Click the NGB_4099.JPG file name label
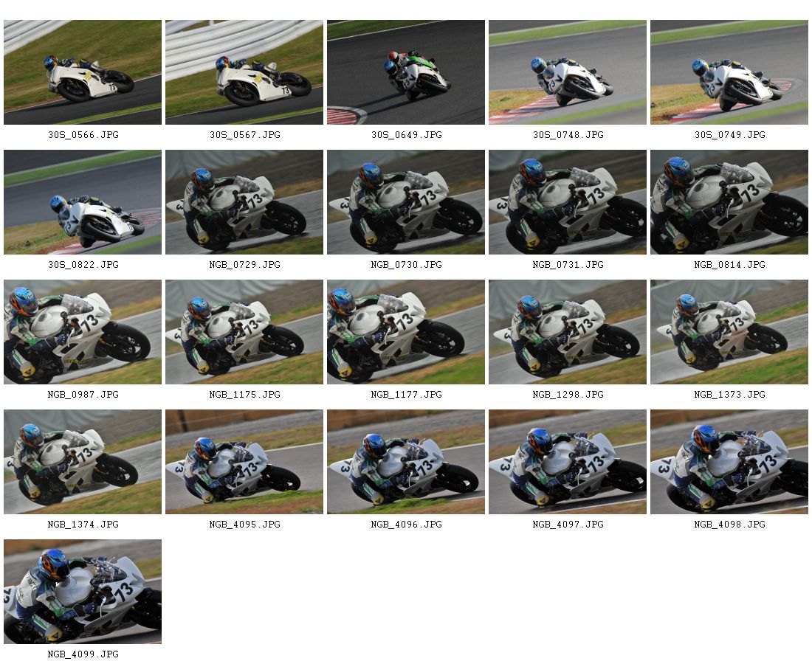 click(x=83, y=654)
